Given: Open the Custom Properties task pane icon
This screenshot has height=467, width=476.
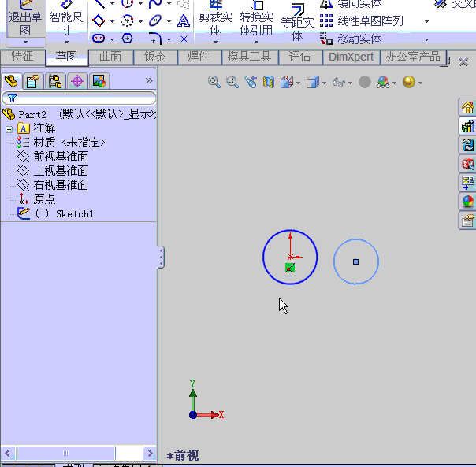Looking at the screenshot, I should (467, 221).
